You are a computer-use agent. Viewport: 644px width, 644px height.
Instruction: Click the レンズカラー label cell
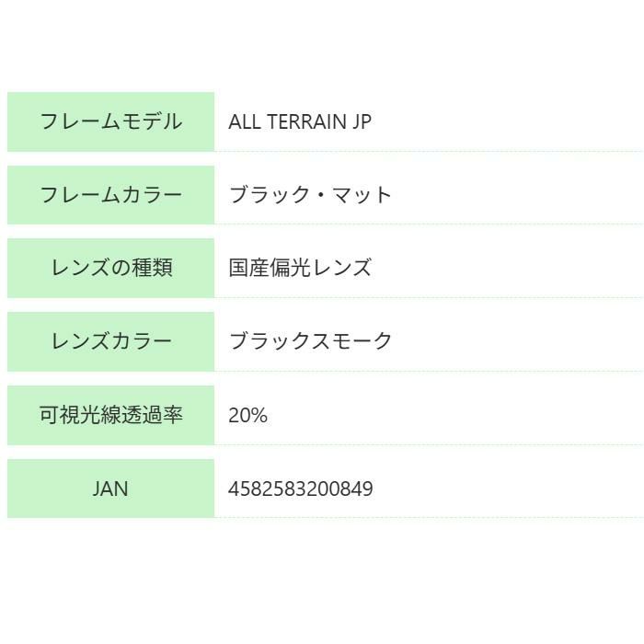point(110,341)
